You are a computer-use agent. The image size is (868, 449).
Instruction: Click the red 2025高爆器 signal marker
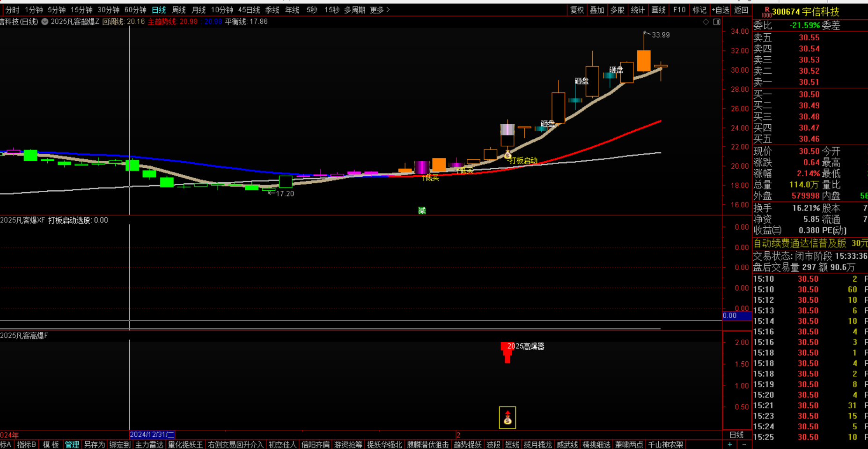tap(507, 352)
